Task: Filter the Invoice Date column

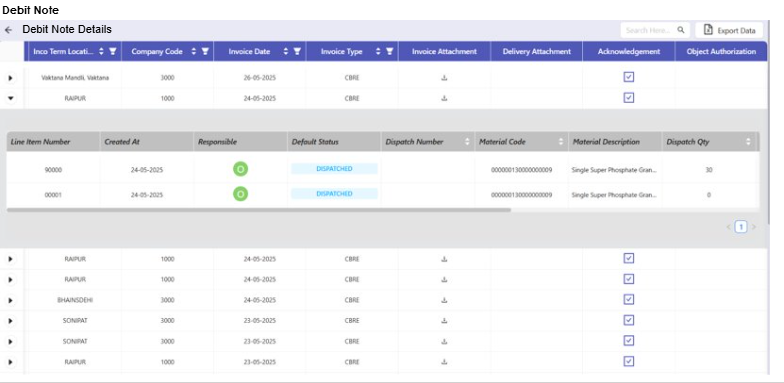Action: coord(297,52)
